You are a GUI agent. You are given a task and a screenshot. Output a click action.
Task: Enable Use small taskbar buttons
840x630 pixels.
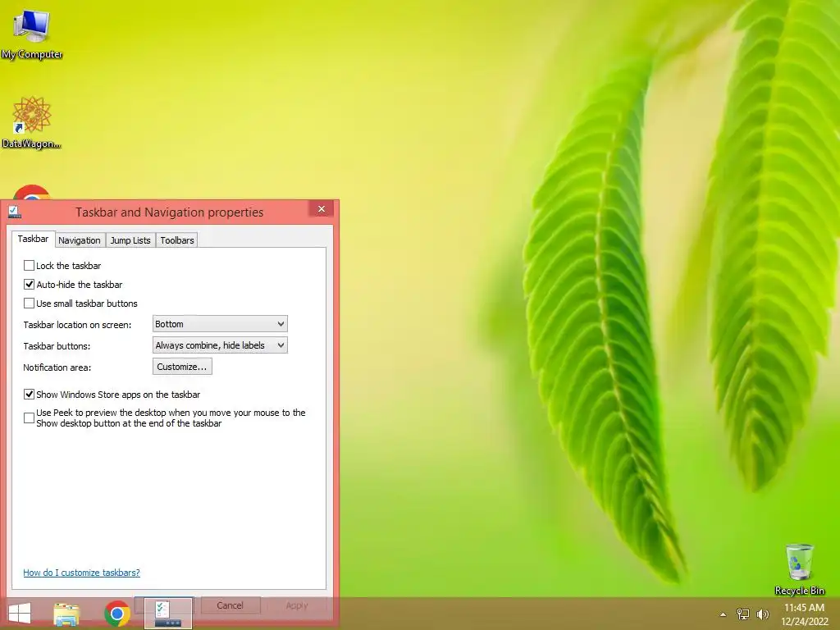tap(29, 304)
